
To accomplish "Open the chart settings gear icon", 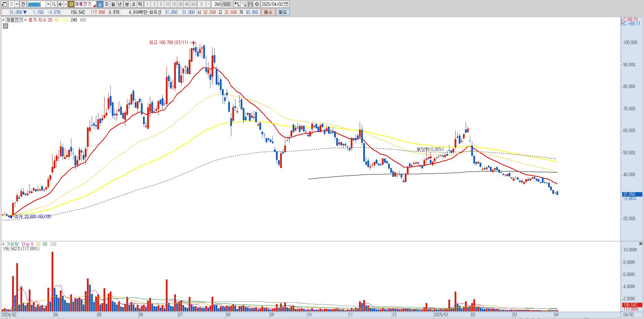I will pyautogui.click(x=257, y=4).
